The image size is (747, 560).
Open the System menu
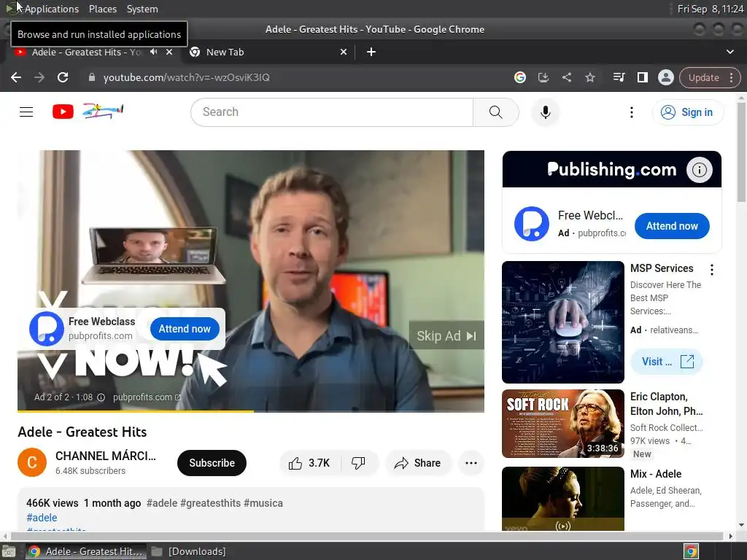point(142,9)
